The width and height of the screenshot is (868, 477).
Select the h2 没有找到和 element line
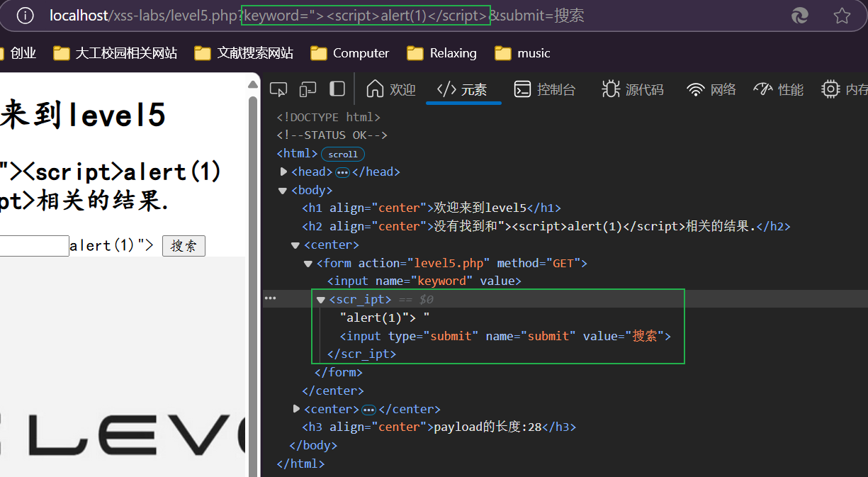[x=546, y=226]
